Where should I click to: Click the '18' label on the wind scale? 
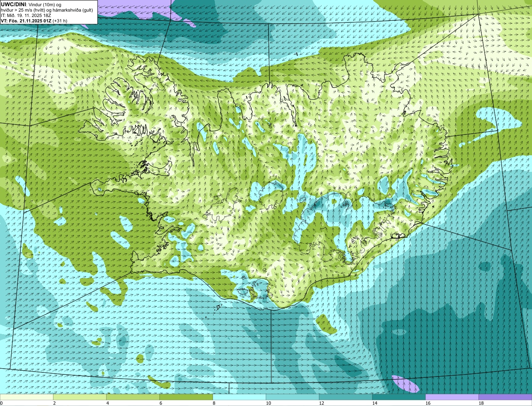[481, 403]
